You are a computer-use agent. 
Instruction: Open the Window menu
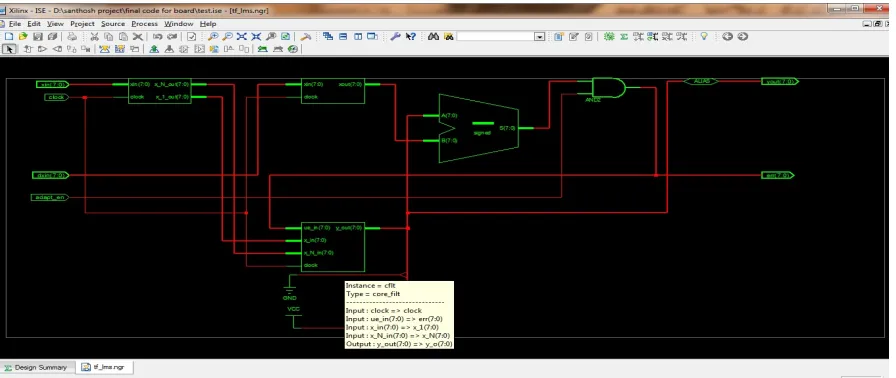point(179,24)
